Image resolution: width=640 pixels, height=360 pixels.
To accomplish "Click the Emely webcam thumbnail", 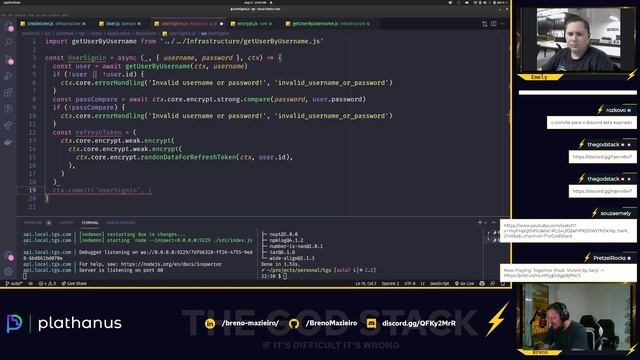I will tap(578, 40).
